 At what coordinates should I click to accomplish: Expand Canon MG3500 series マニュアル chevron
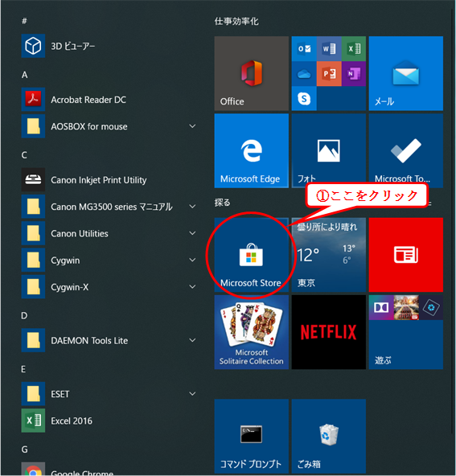[192, 207]
